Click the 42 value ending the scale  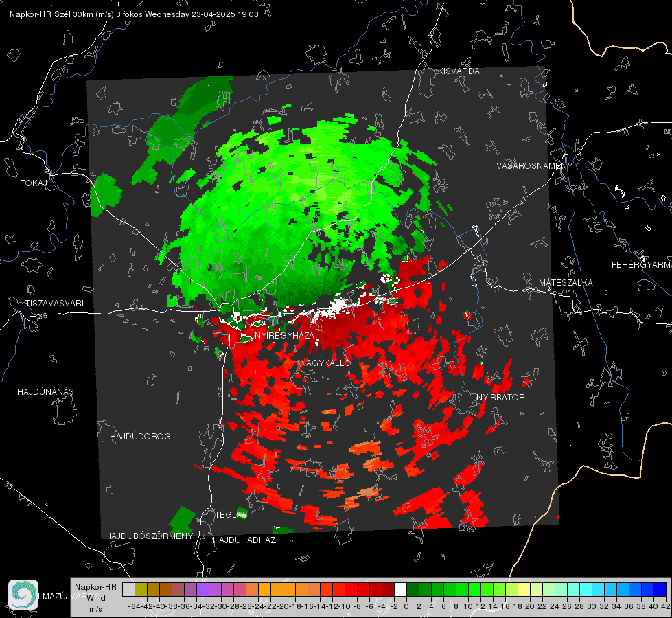click(666, 606)
